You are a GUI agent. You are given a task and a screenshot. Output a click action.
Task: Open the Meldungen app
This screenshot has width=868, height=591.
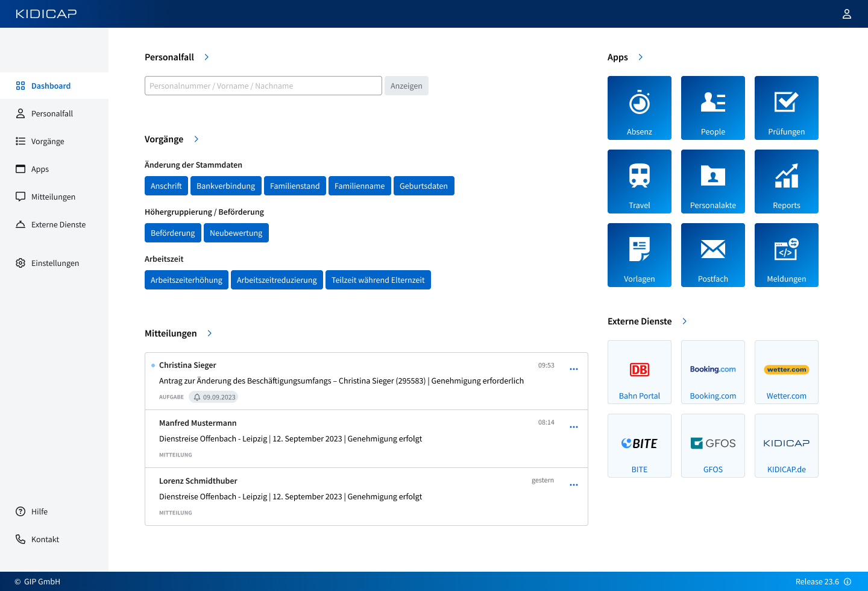[786, 255]
